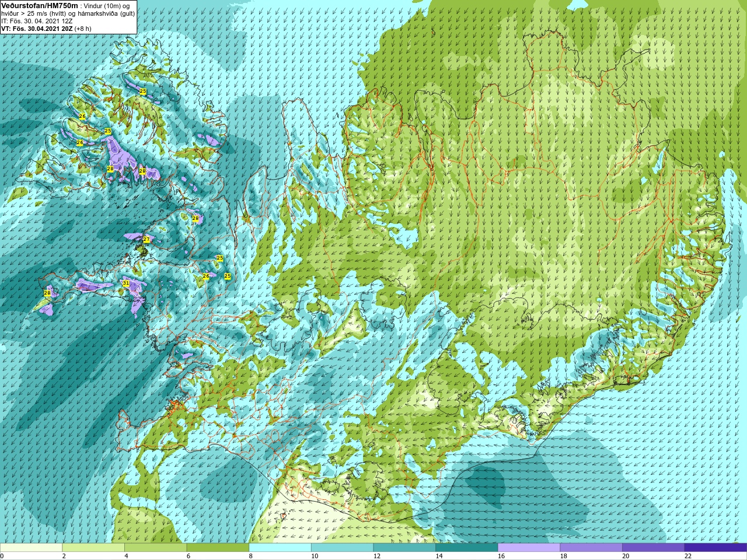Click the 'hámarkshviða (gult)' caption text
The height and width of the screenshot is (560, 747).
[106, 13]
